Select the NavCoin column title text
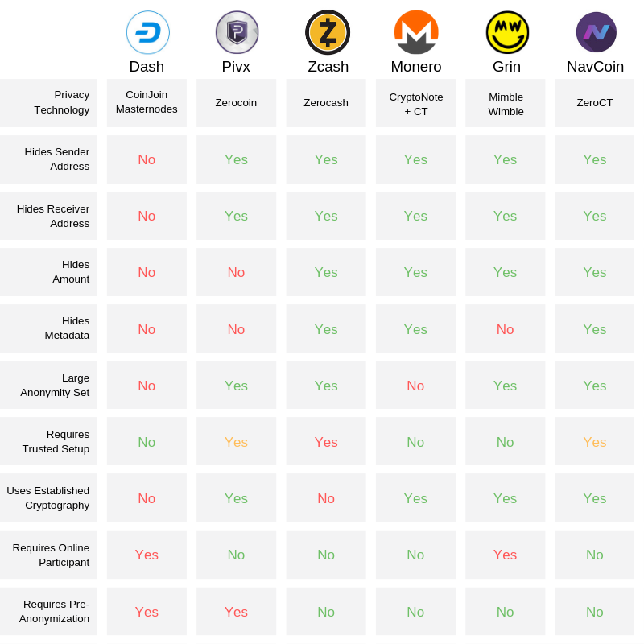The width and height of the screenshot is (644, 644). tap(595, 67)
